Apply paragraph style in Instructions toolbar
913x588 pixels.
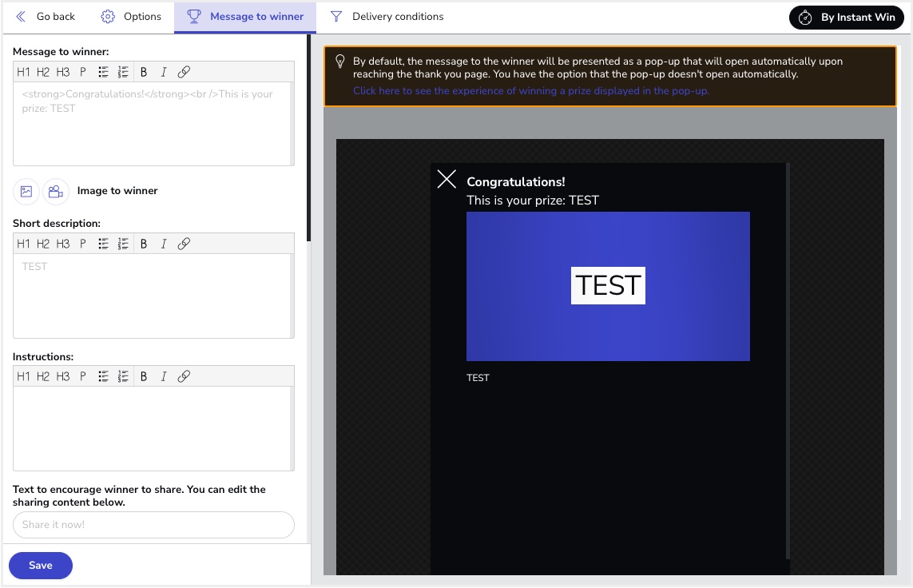tap(83, 376)
